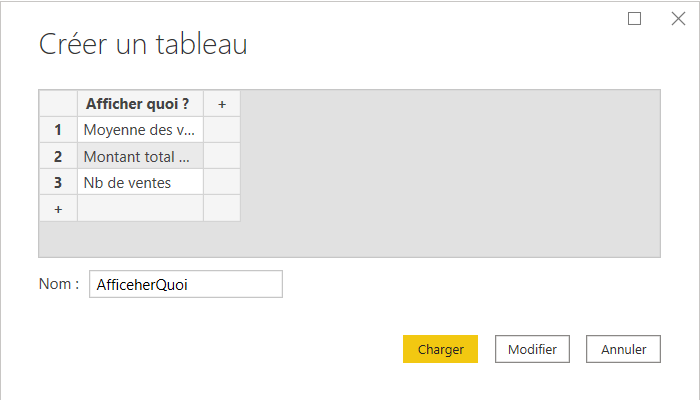
Task: Select row header number 3
Action: point(58,182)
